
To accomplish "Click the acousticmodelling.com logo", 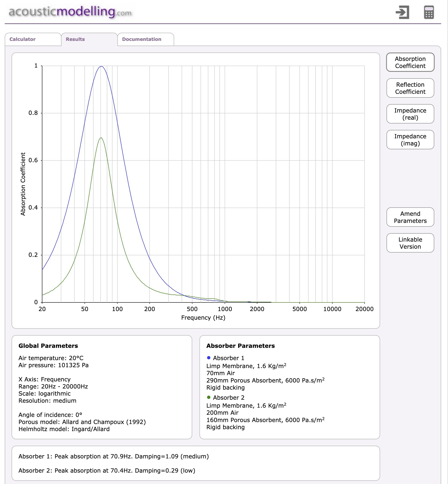I will 70,12.
